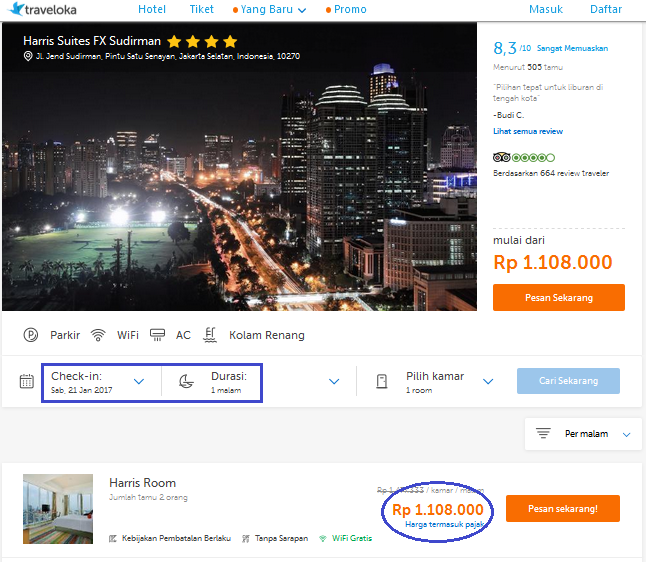Click Daftar to register
This screenshot has height=562, width=646.
point(606,9)
